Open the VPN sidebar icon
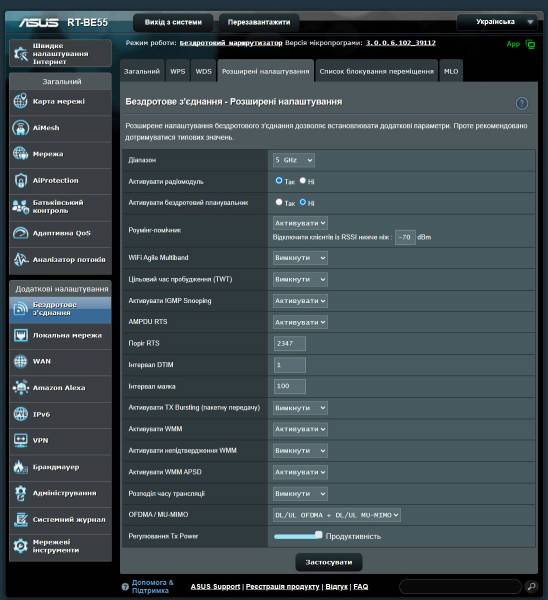The width and height of the screenshot is (548, 600). point(20,440)
